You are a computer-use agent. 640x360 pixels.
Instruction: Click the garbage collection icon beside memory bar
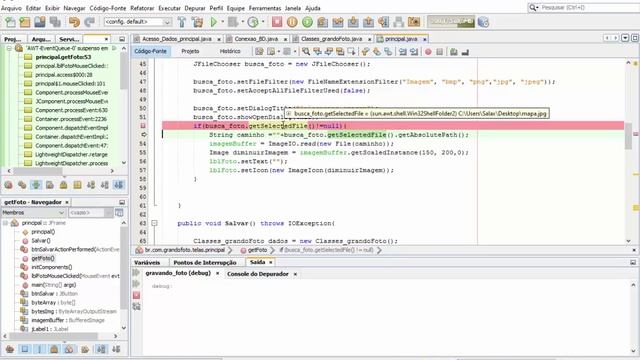[483, 22]
